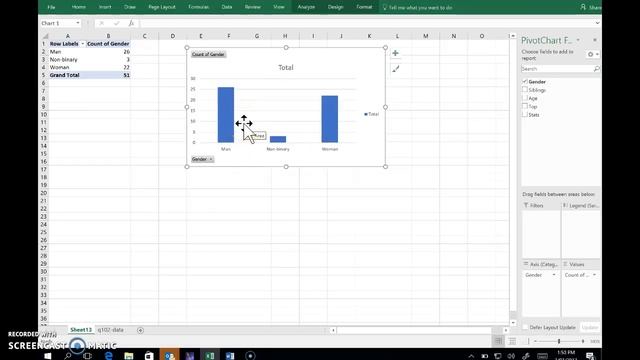Click the formula bar Enter checkmark icon

[116, 23]
